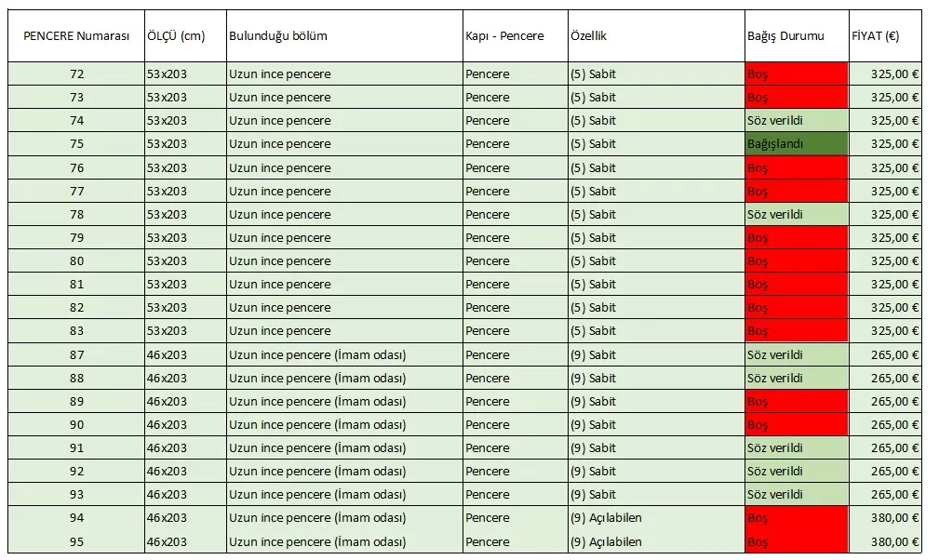The height and width of the screenshot is (560, 939).
Task: Select the window number 83 cell
Action: [x=76, y=331]
